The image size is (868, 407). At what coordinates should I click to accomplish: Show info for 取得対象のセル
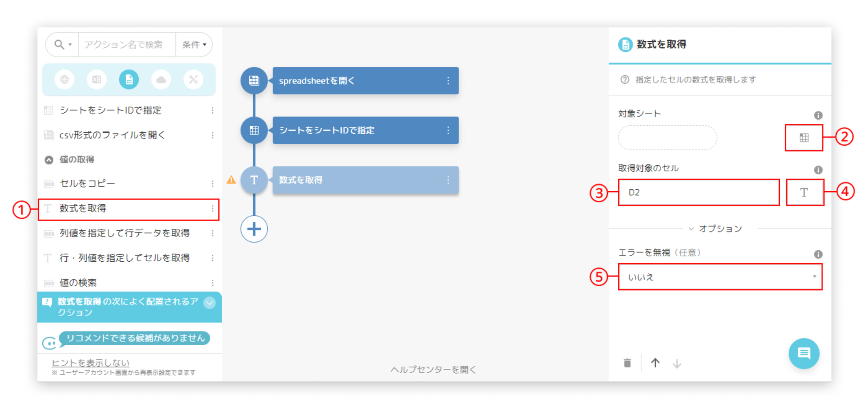[x=818, y=170]
